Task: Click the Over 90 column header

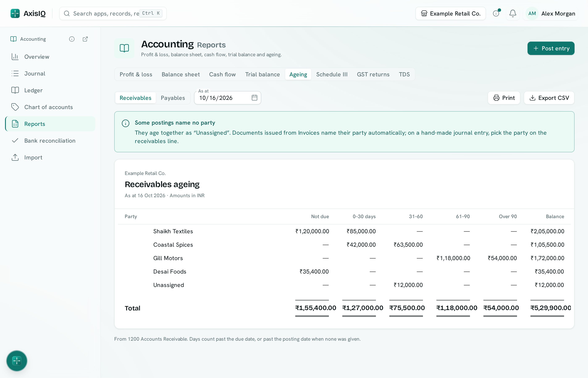Action: [508, 216]
